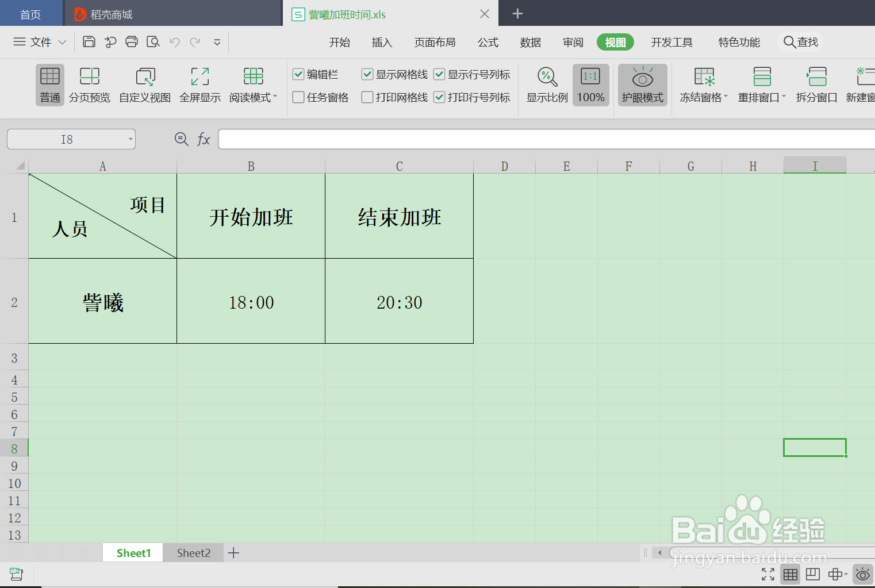The width and height of the screenshot is (875, 588).
Task: Click the Print icon on quick access toolbar
Action: pyautogui.click(x=132, y=41)
